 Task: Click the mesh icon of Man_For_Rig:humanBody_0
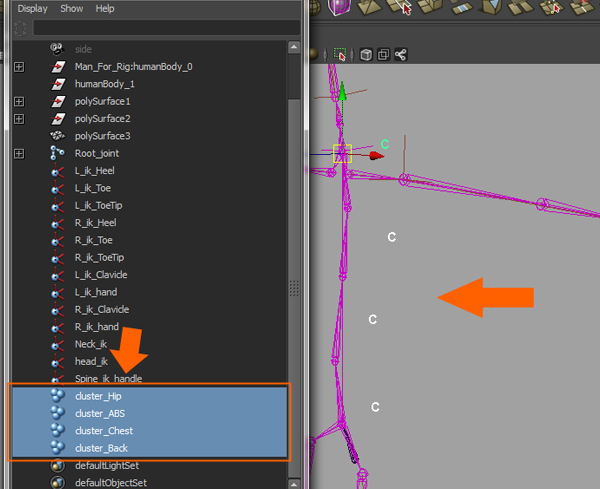58,67
